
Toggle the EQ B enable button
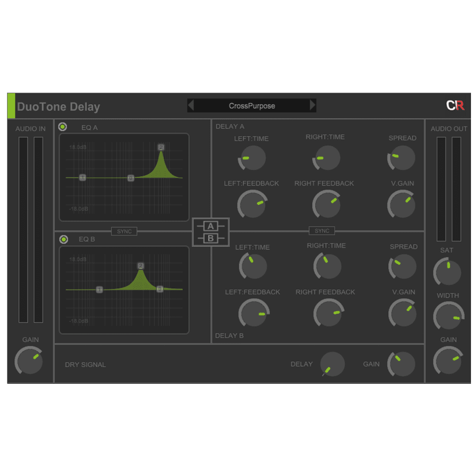64,240
